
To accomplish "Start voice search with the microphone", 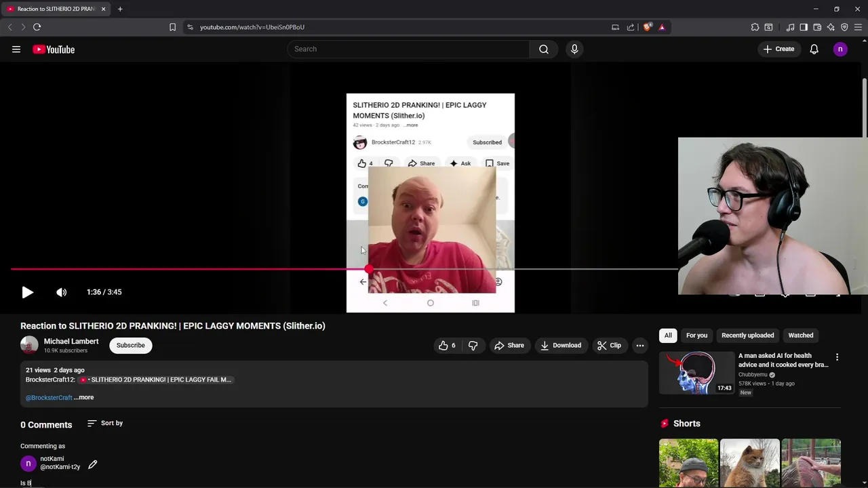I will (574, 49).
